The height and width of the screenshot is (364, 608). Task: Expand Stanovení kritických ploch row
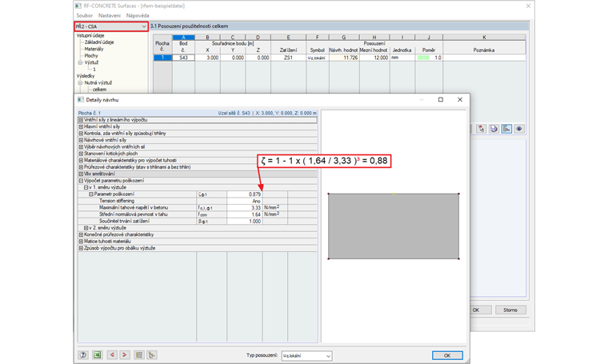click(81, 154)
